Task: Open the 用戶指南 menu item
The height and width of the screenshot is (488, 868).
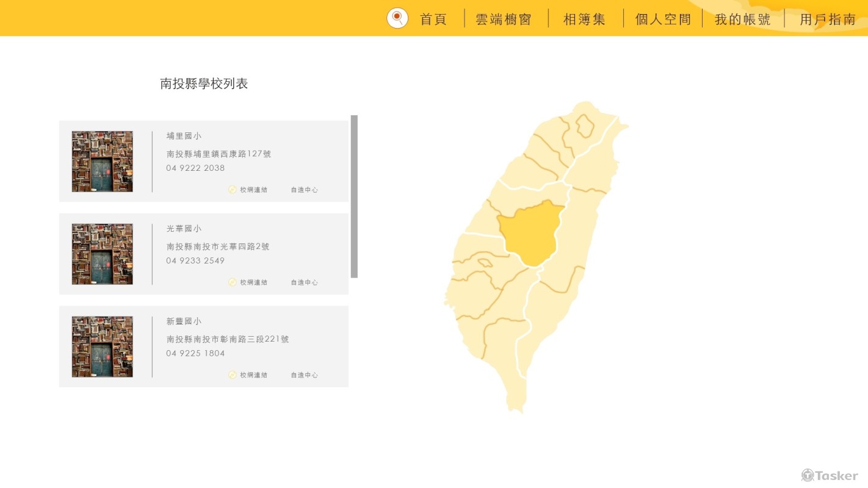Action: click(828, 20)
